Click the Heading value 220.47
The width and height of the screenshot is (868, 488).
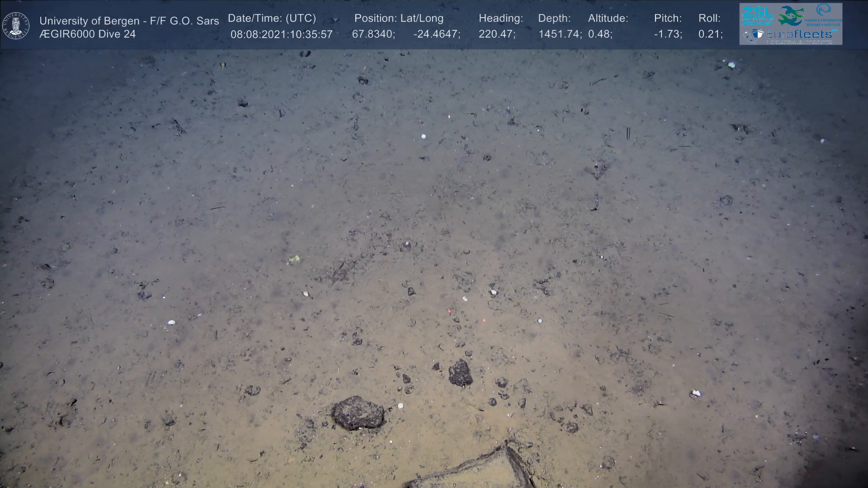point(496,34)
